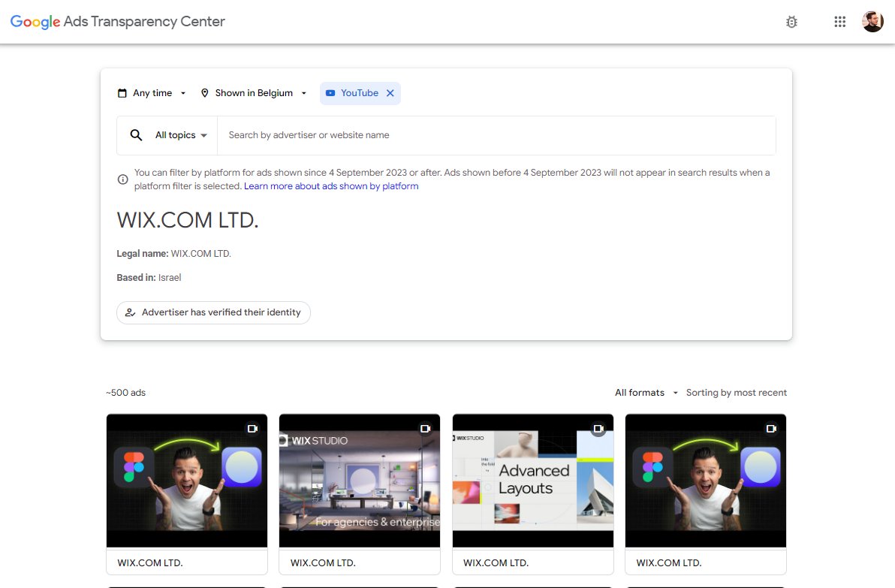Screen dimensions: 895x588
Task: Click Advertiser has verified their identity chip
Action: [213, 312]
